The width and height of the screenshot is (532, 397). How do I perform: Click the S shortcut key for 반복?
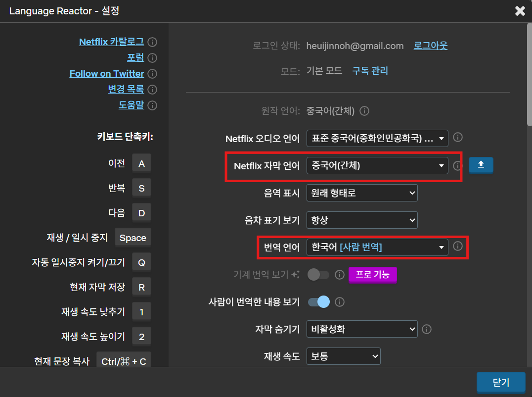coord(141,188)
